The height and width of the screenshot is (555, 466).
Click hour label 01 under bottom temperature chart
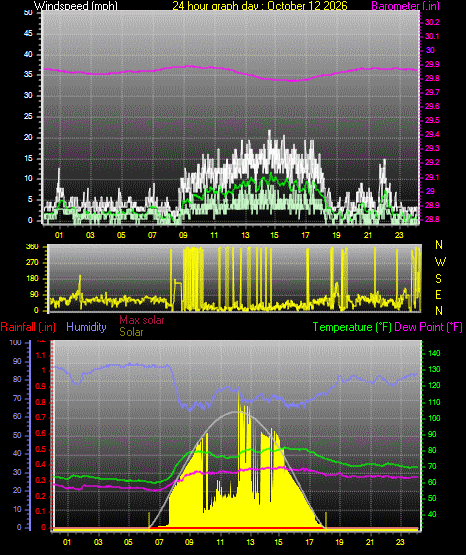click(67, 542)
